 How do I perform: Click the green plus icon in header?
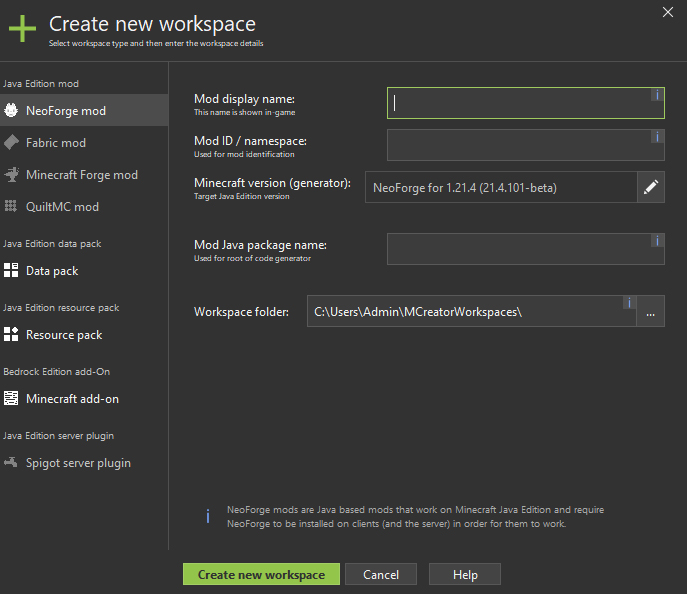[22, 28]
